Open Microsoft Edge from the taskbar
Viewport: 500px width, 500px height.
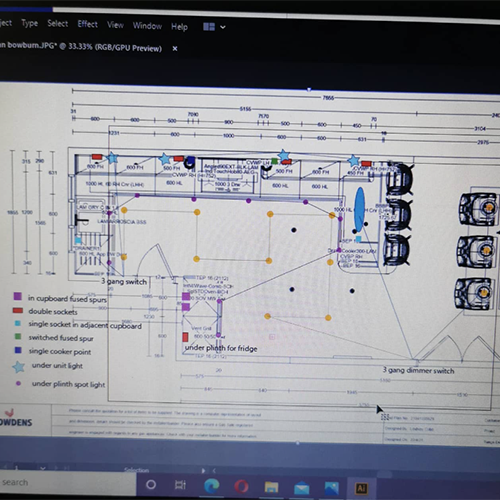click(212, 486)
